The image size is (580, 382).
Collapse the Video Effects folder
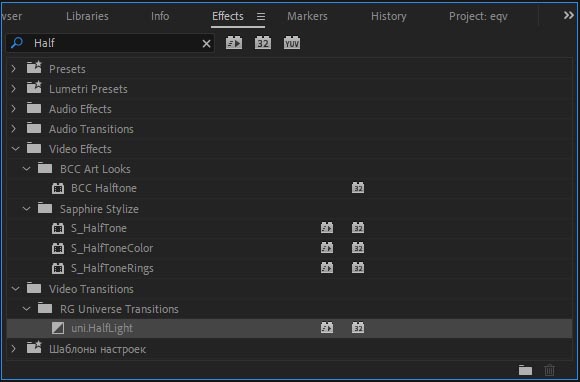tap(15, 149)
